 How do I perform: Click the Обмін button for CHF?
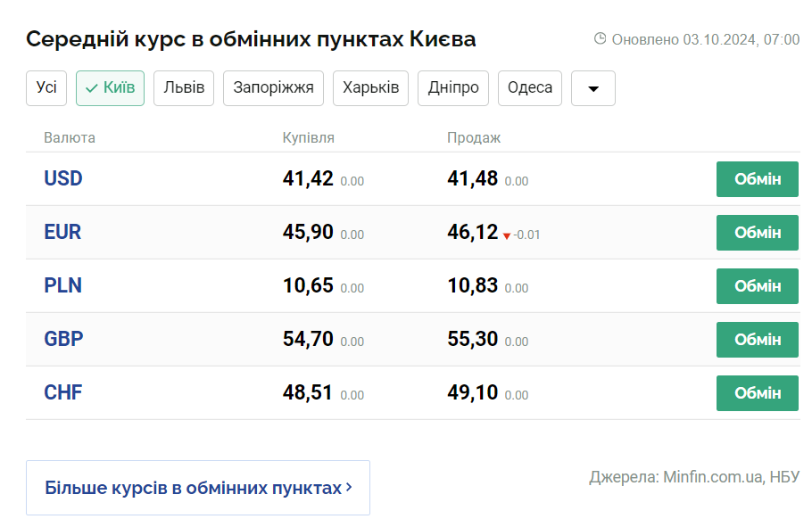758,393
